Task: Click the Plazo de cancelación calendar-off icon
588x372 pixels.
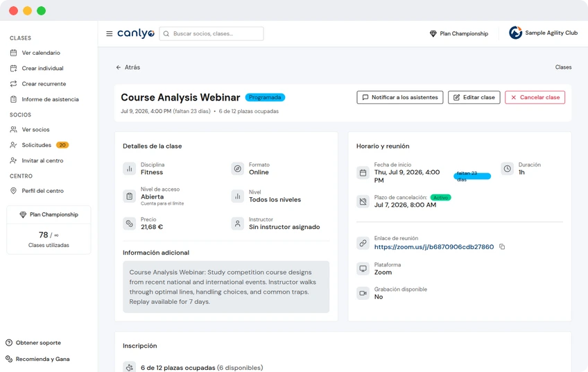Action: tap(363, 201)
